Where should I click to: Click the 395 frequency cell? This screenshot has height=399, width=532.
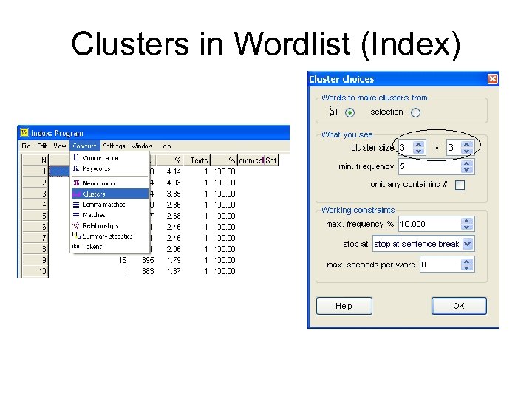tap(148, 260)
